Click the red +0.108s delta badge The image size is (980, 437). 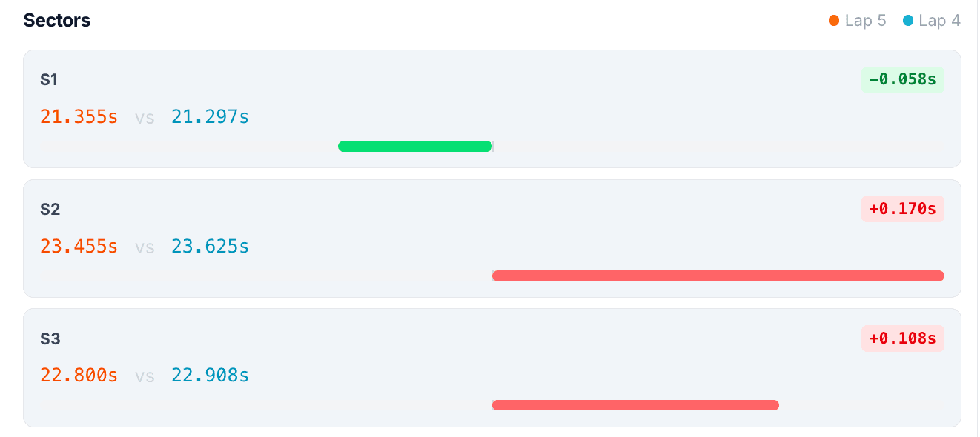[902, 338]
